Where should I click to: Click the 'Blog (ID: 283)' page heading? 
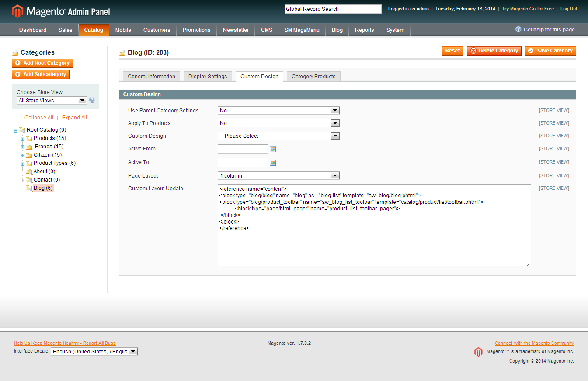pos(148,53)
